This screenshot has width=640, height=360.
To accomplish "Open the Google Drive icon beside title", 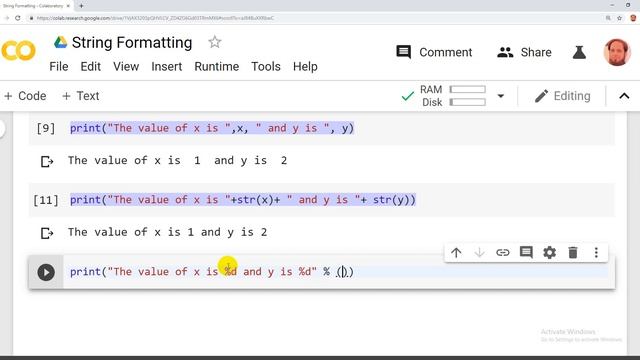I will [x=60, y=42].
